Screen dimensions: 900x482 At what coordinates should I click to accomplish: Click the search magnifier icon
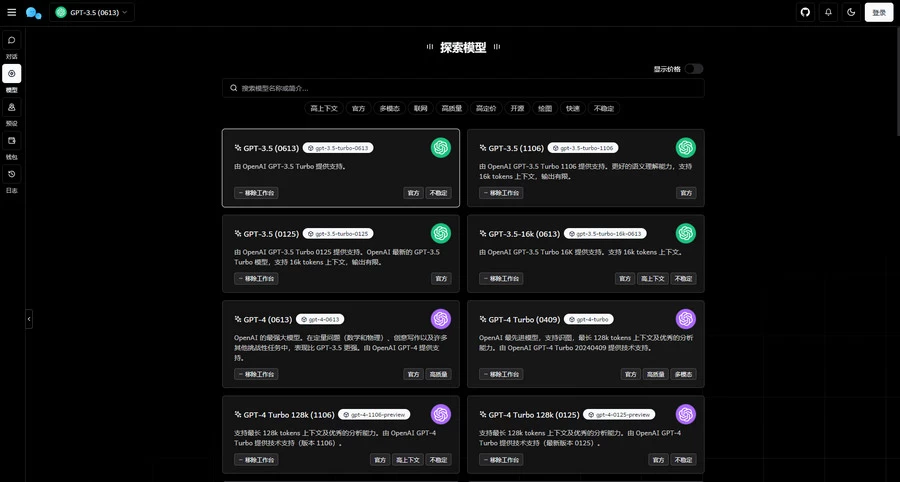234,88
